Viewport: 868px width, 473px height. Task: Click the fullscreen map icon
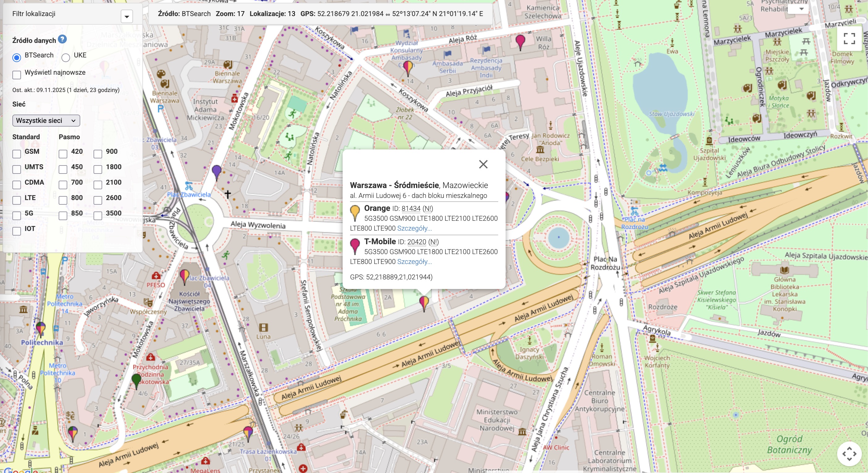[849, 38]
